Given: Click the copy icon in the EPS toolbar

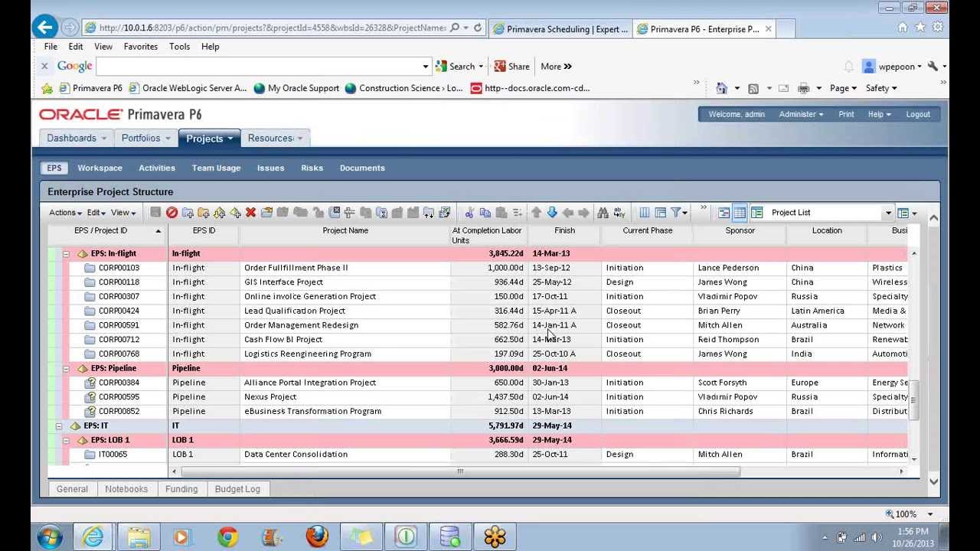Looking at the screenshot, I should point(485,213).
